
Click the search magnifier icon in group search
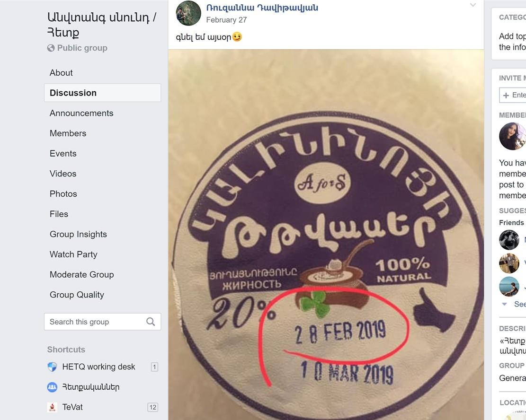pos(151,322)
